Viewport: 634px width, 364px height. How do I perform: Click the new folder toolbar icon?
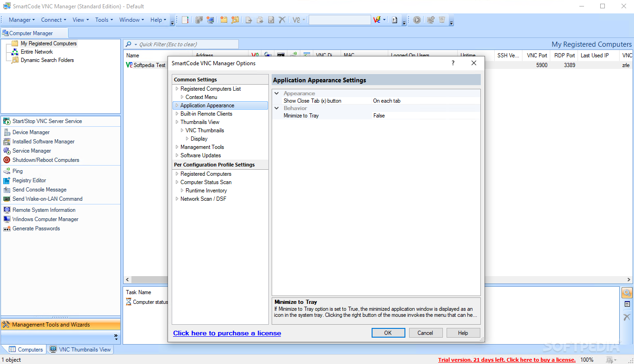click(x=224, y=20)
